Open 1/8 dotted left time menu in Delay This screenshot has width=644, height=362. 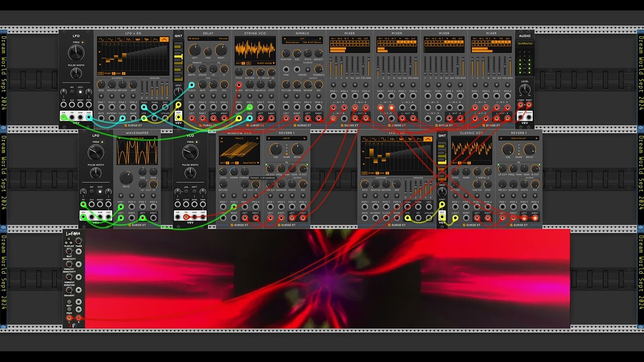pyautogui.click(x=197, y=38)
